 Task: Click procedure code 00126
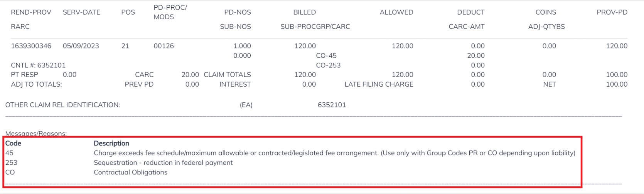tap(164, 46)
